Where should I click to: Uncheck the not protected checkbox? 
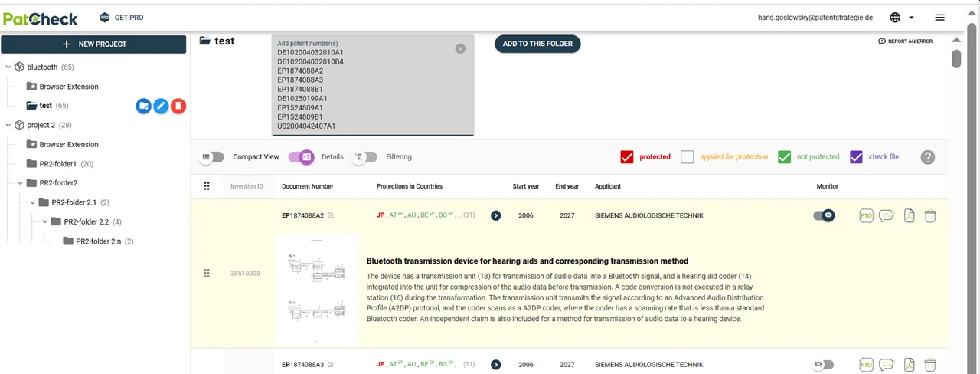784,157
